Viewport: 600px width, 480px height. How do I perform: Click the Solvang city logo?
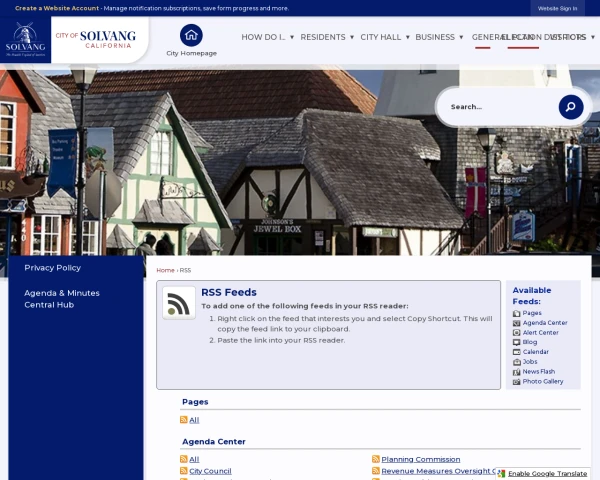[26, 40]
